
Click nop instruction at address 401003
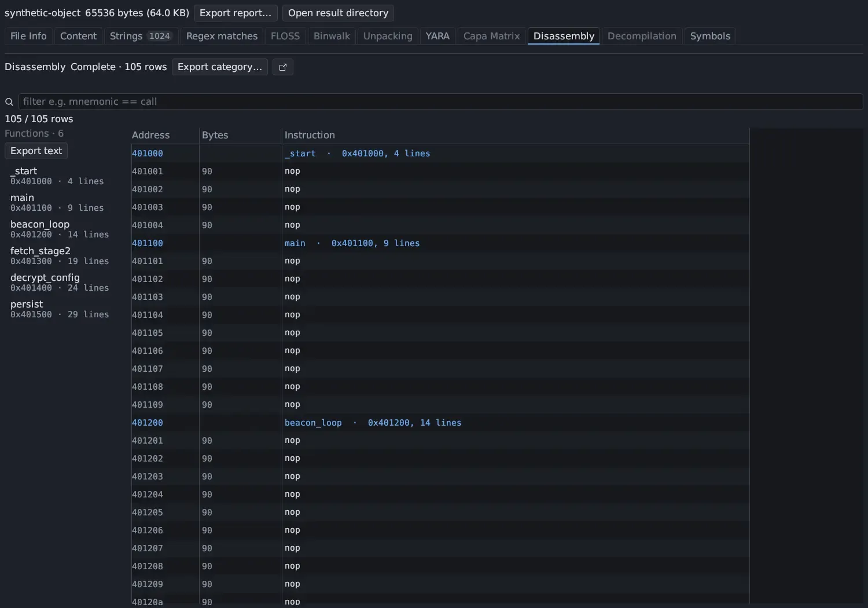pyautogui.click(x=292, y=207)
